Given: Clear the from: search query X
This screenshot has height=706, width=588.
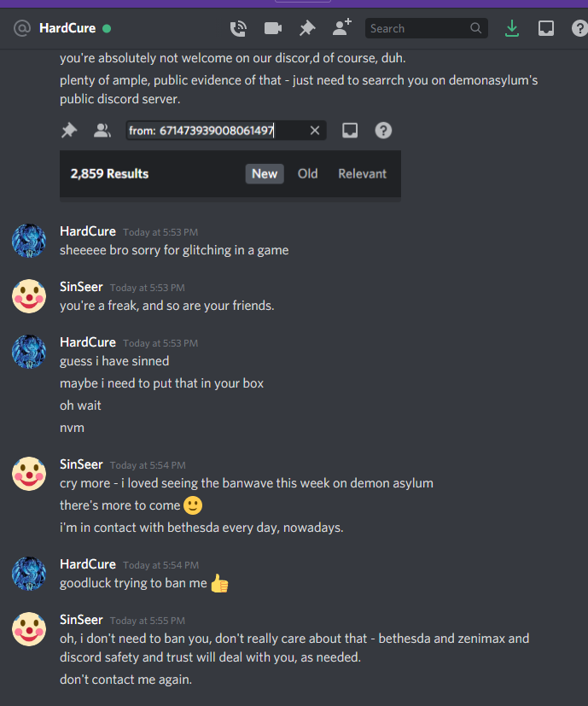Looking at the screenshot, I should (315, 131).
